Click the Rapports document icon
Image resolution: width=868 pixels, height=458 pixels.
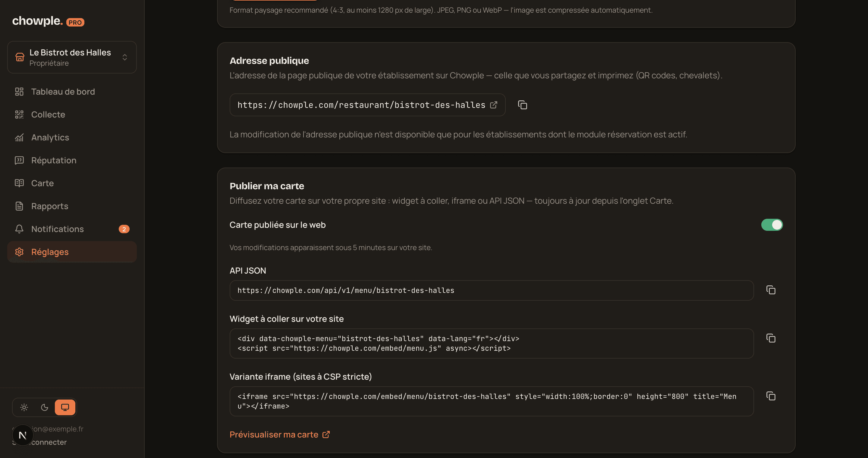pyautogui.click(x=19, y=206)
